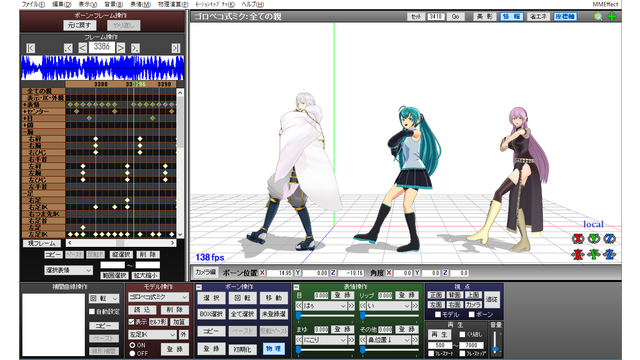Next lip morph with >> button

(415, 306)
